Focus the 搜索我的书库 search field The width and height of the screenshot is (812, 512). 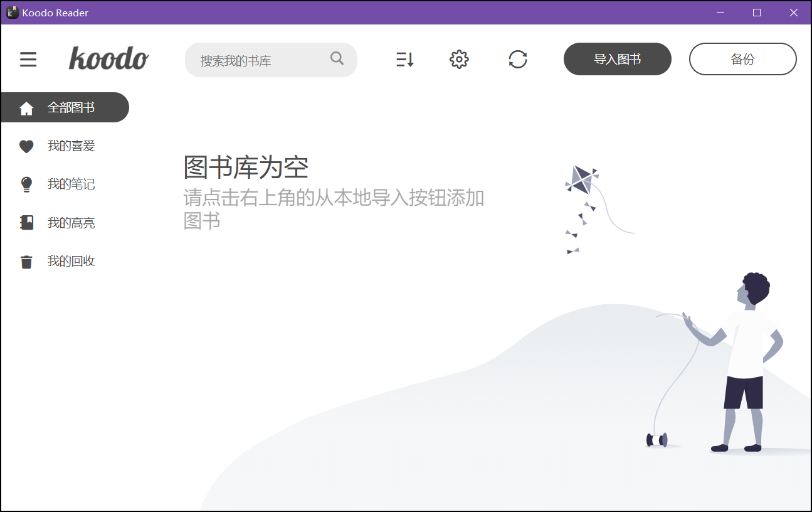pyautogui.click(x=271, y=60)
